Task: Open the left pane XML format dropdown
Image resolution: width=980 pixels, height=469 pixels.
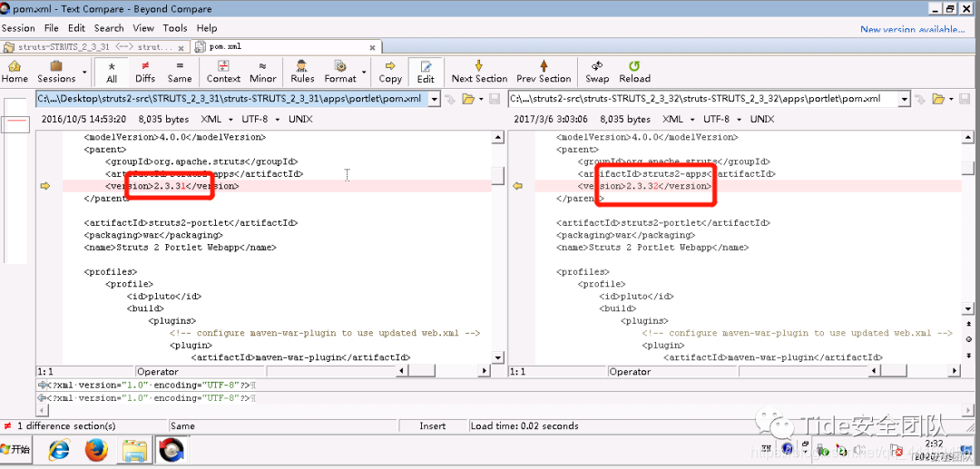Action: 216,119
